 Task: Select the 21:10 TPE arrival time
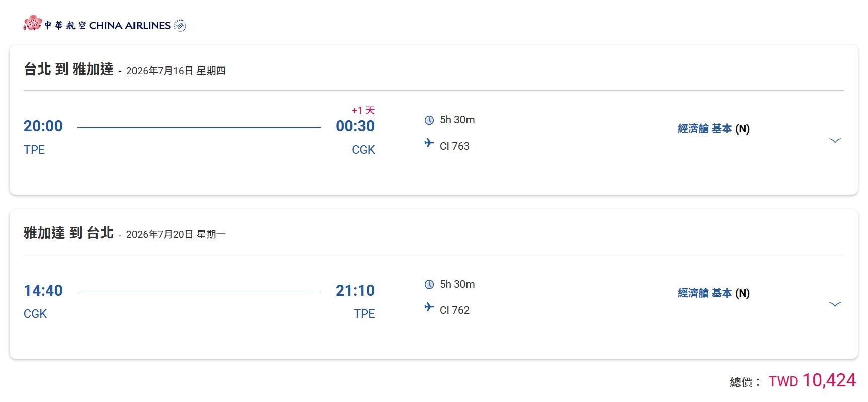(355, 291)
